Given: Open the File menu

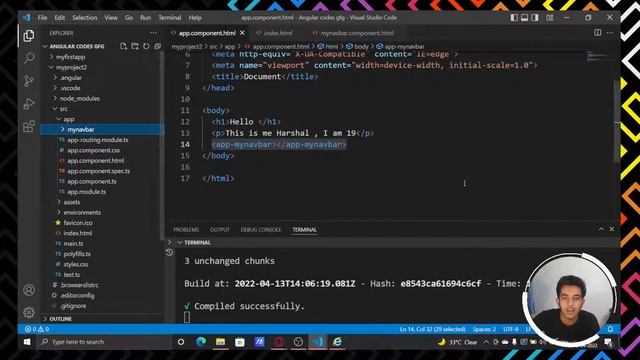Looking at the screenshot, I should 42,18.
